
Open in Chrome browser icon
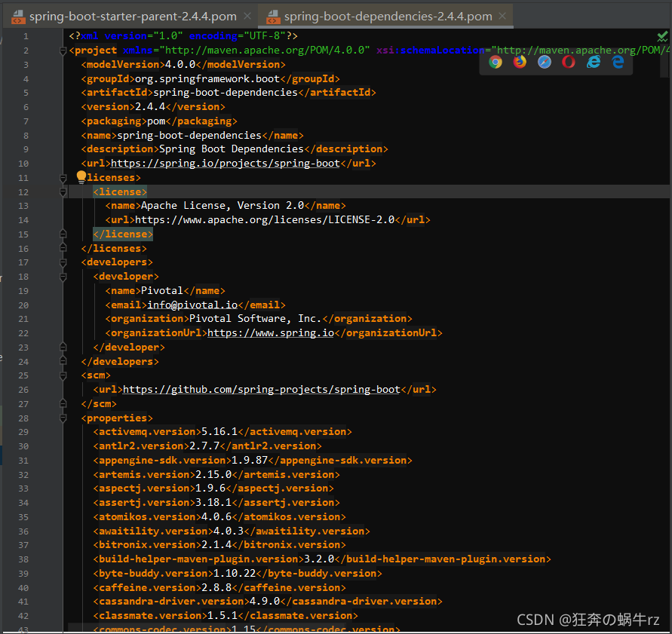click(496, 62)
